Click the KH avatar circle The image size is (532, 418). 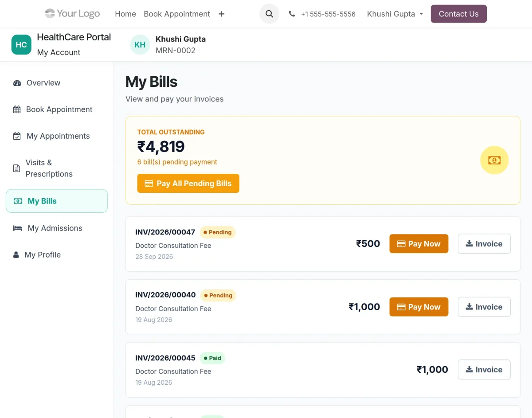(140, 45)
